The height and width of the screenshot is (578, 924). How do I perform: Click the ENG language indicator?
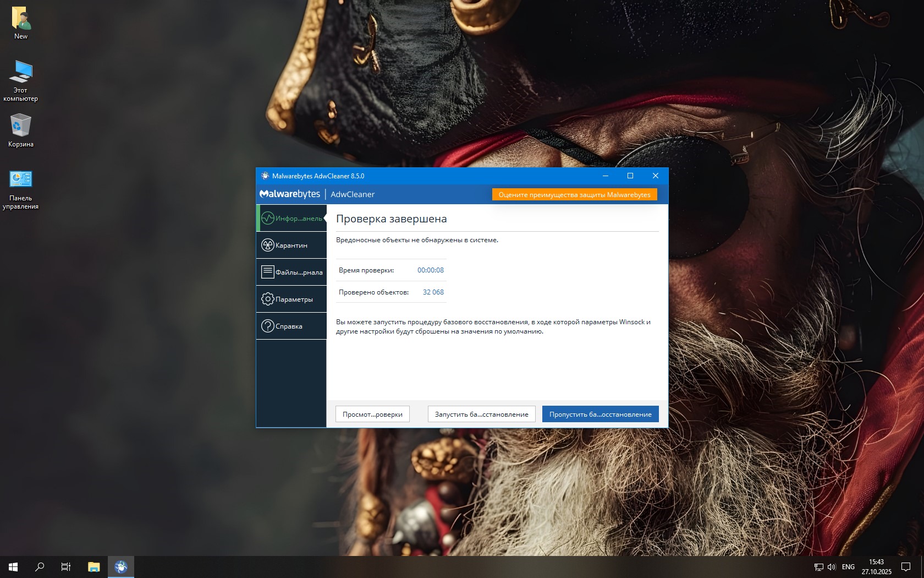(848, 567)
